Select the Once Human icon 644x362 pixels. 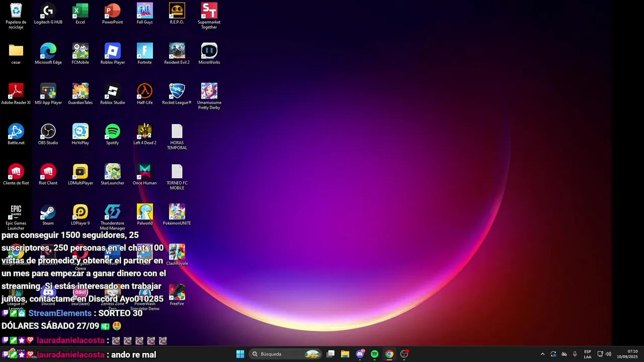(x=145, y=175)
